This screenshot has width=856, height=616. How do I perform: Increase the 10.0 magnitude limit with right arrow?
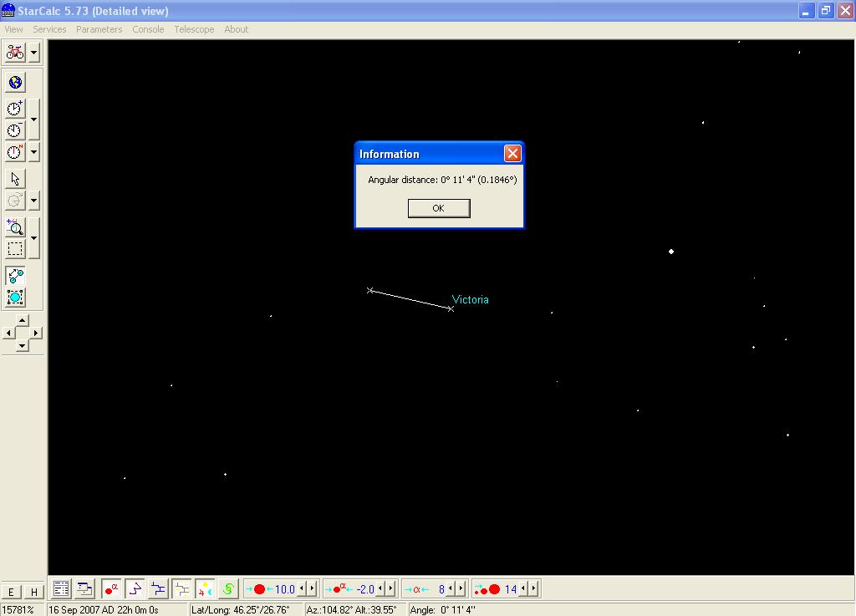[x=313, y=589]
